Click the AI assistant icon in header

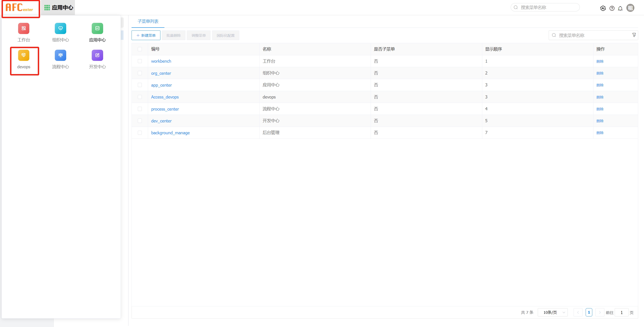[x=603, y=8]
